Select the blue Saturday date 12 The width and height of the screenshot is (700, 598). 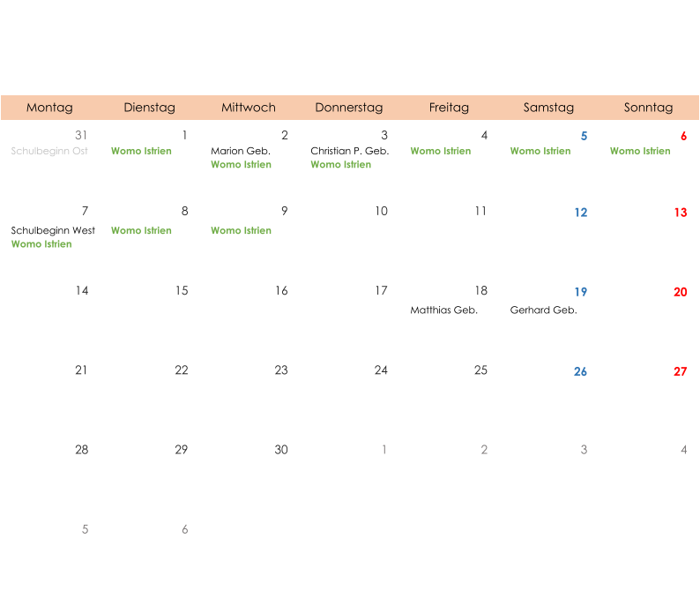point(580,213)
